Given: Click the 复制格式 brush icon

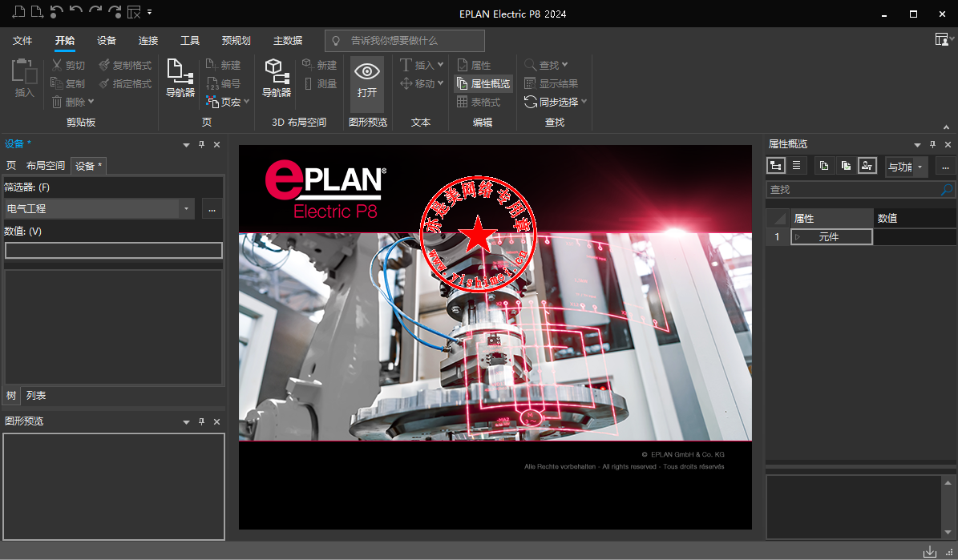Looking at the screenshot, I should (104, 65).
